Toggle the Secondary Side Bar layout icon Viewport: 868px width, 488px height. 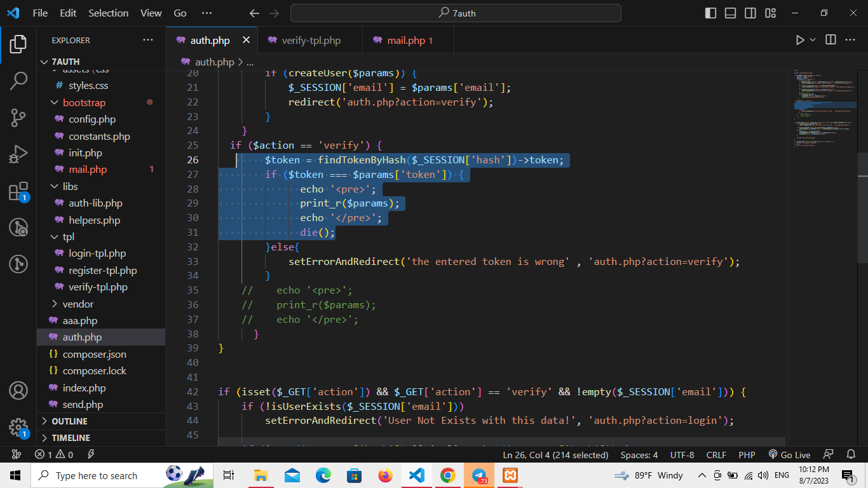[750, 13]
